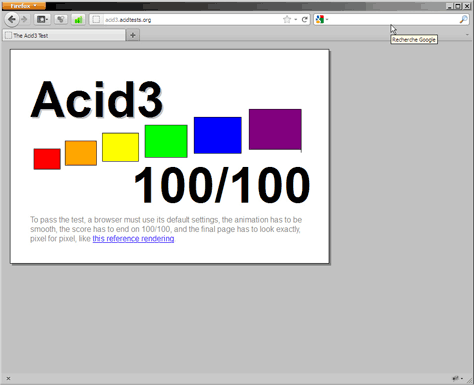Screen dimensions: 474x385
Task: Go forward with the forward arrow
Action: coord(24,20)
